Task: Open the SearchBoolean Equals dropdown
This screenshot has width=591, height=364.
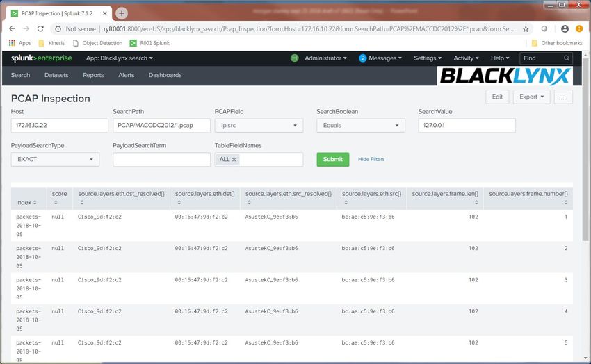Action: 361,125
